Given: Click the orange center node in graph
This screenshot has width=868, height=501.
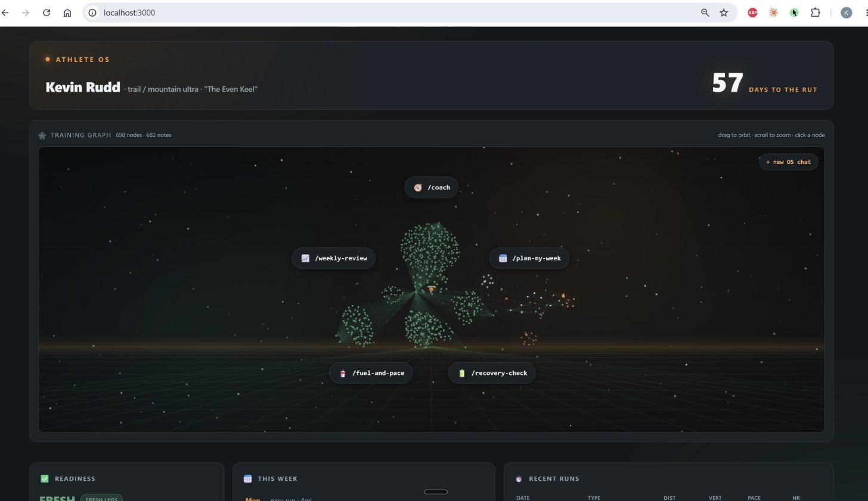Looking at the screenshot, I should 431,290.
